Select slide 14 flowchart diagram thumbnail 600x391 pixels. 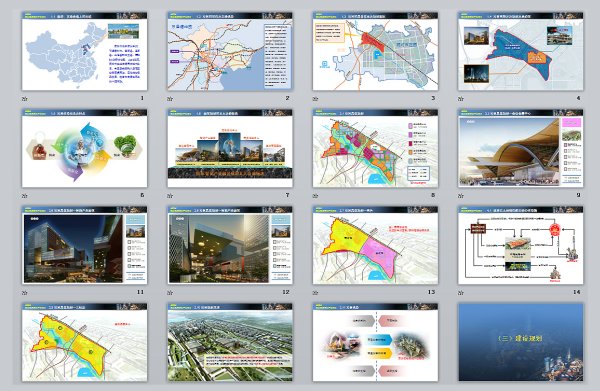(x=520, y=245)
